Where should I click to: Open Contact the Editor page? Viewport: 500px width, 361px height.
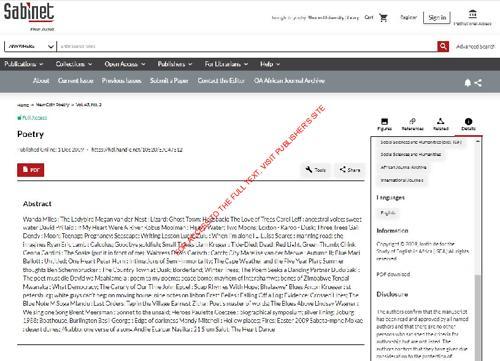click(221, 81)
